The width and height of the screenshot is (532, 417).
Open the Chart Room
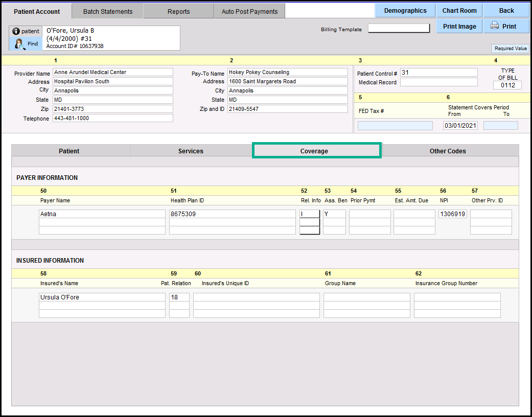point(459,11)
